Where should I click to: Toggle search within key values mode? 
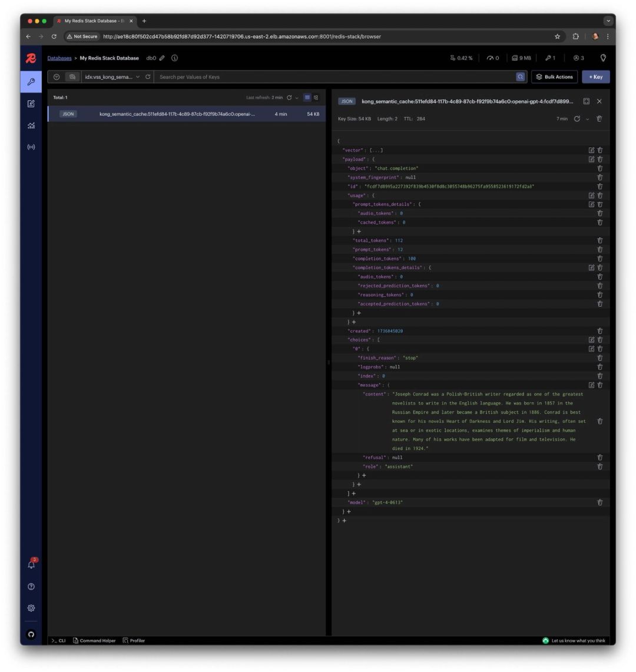click(x=71, y=77)
